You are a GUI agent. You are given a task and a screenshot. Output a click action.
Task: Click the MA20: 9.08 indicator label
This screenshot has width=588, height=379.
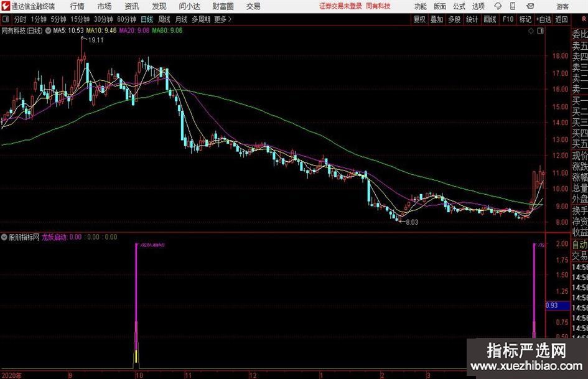134,30
